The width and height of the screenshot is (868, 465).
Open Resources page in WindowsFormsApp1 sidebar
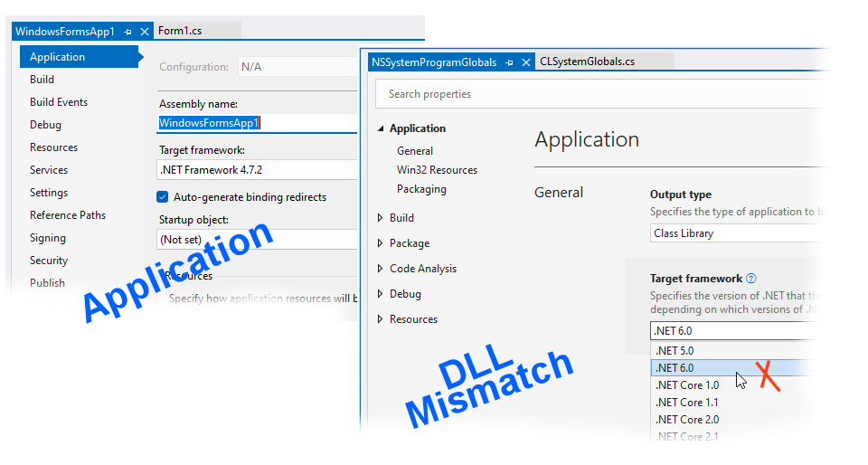(x=53, y=147)
